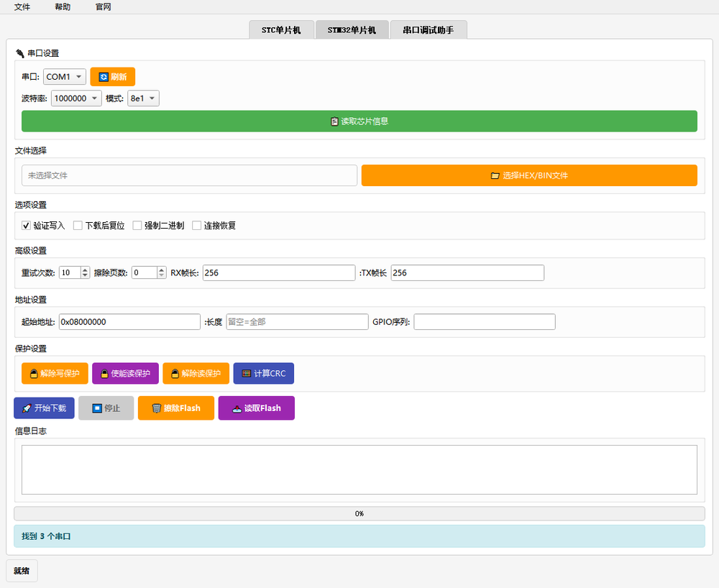Click the lock icon on 解除写保护
This screenshot has width=719, height=588.
point(33,374)
